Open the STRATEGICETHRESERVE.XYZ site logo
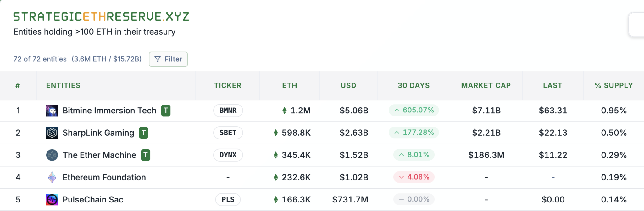This screenshot has width=644, height=211. [x=101, y=16]
